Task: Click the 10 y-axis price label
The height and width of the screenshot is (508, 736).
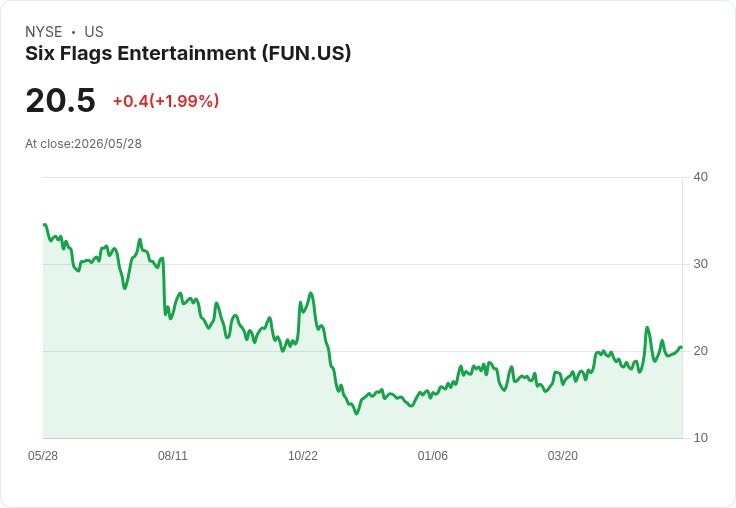Action: (700, 438)
